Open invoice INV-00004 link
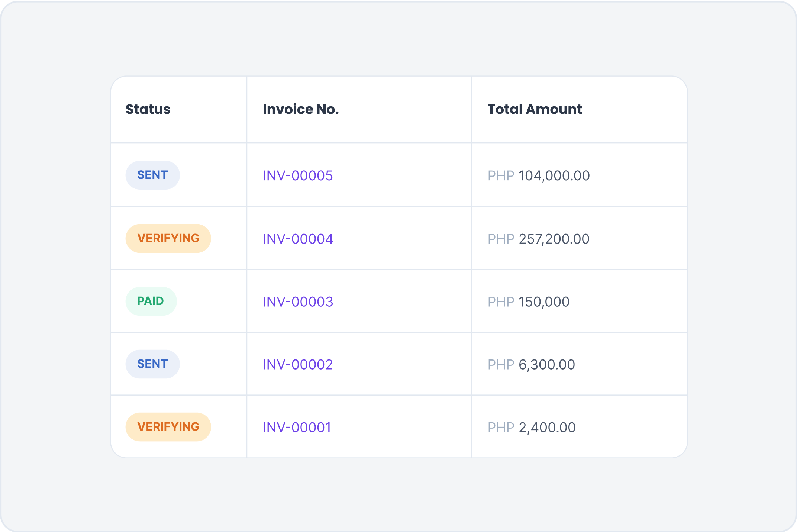The image size is (797, 532). click(x=297, y=239)
